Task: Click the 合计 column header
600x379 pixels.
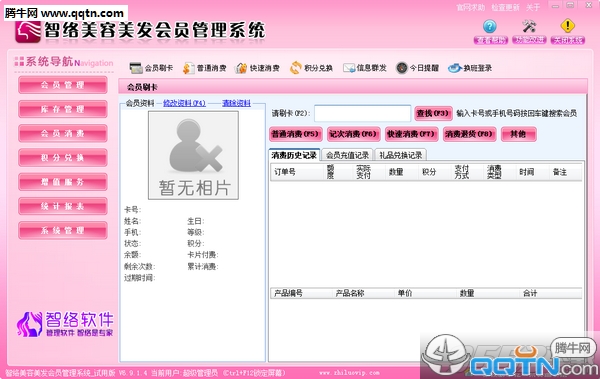Action: click(x=530, y=293)
